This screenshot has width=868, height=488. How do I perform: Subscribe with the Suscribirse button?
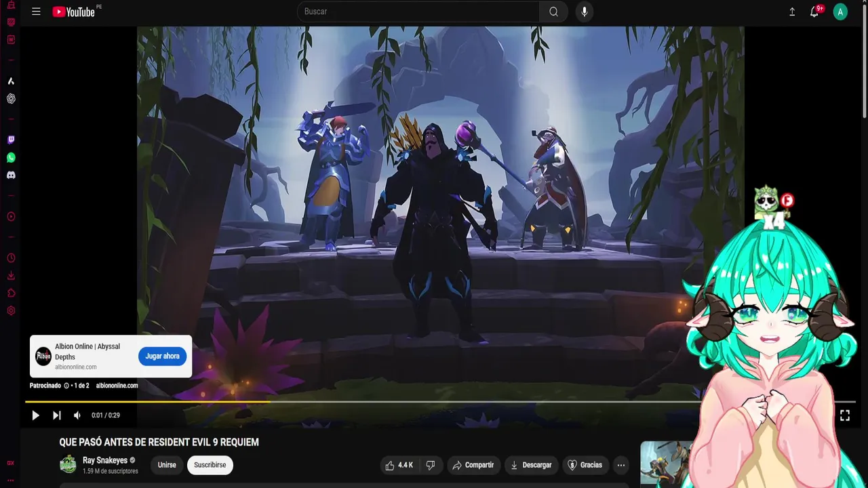coord(210,465)
